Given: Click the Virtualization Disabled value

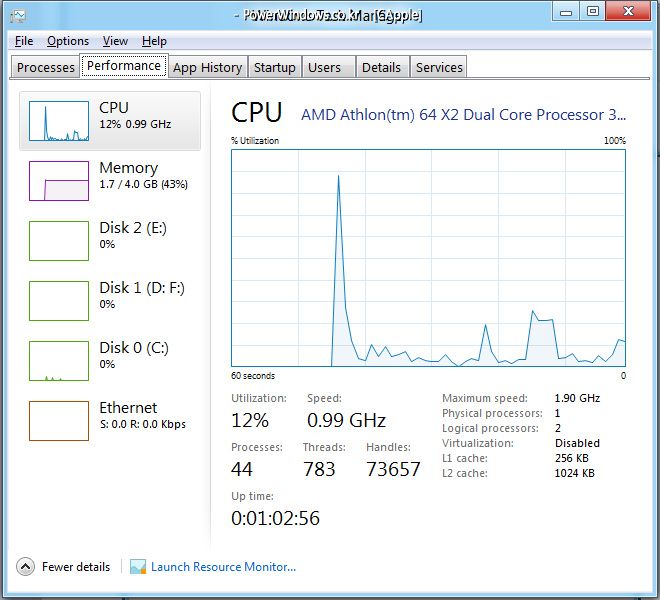Looking at the screenshot, I should pos(577,443).
